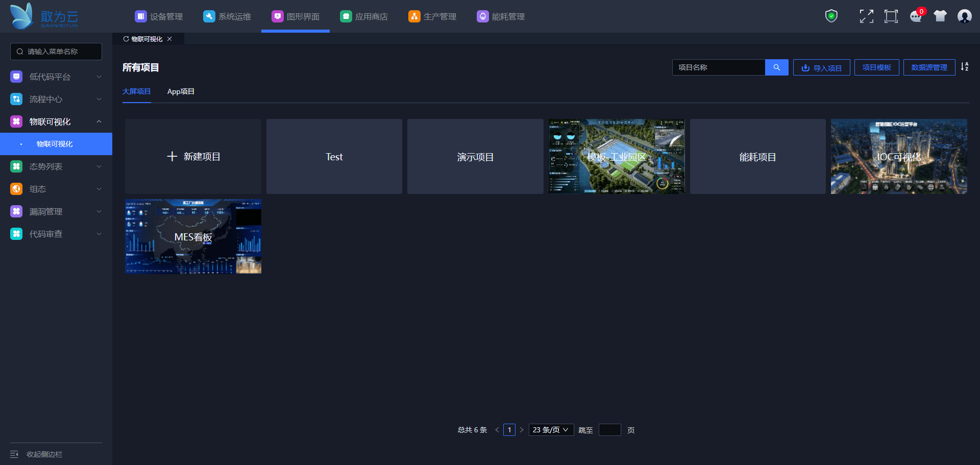
Task: Expand the 组态 menu chevron
Action: coord(99,189)
